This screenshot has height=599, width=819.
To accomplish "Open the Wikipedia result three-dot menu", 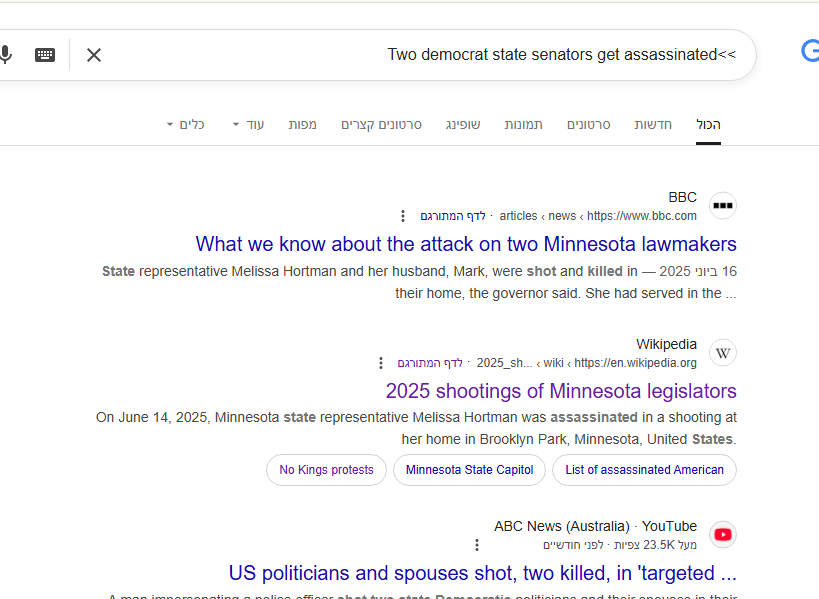I will 381,362.
